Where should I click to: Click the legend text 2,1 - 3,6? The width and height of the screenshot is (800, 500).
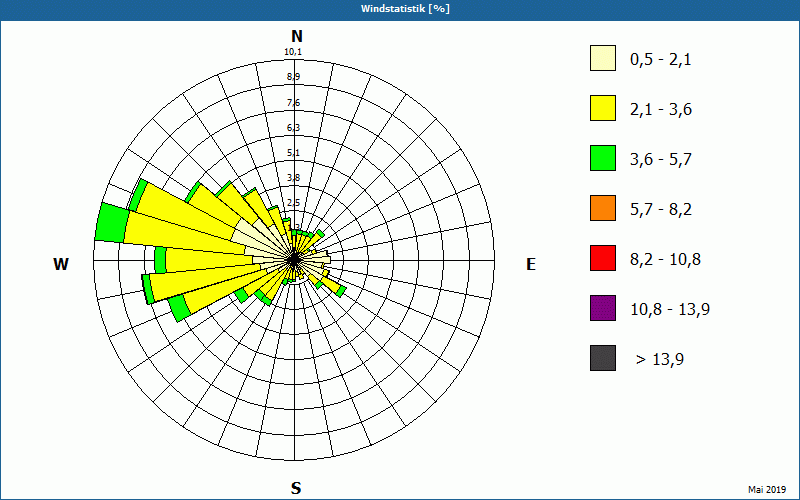pyautogui.click(x=661, y=110)
